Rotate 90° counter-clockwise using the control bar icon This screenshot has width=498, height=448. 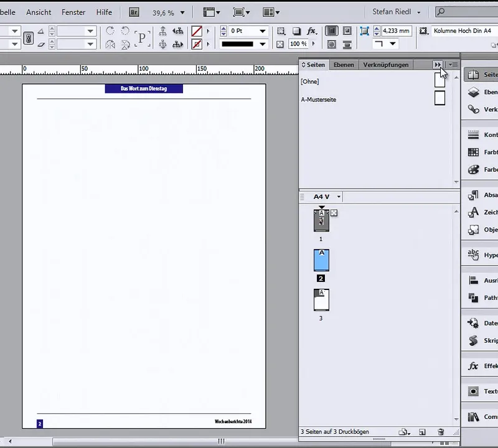[125, 30]
